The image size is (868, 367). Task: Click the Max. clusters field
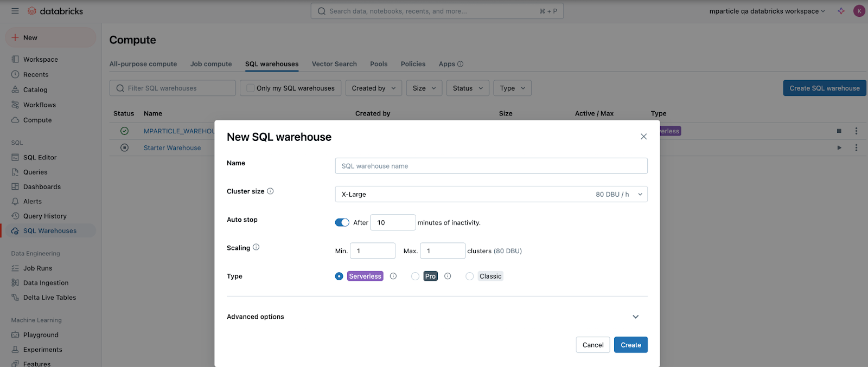[443, 250]
